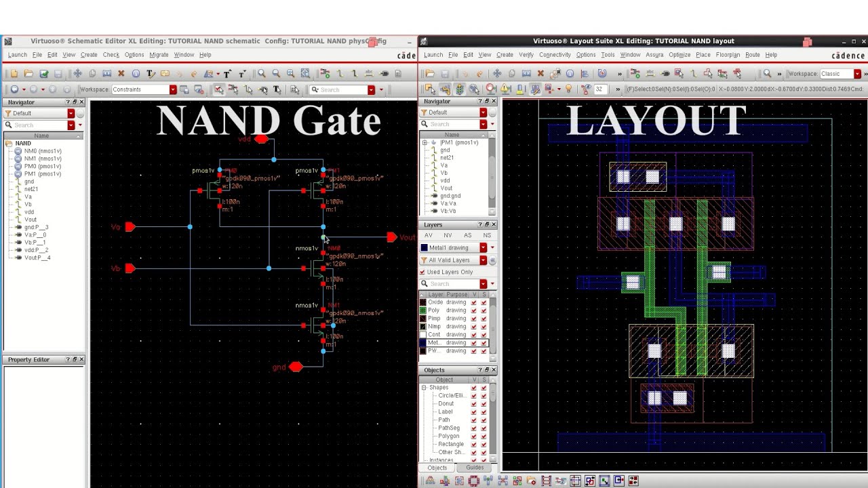Open Floorplan menu in Layout Suite

728,55
